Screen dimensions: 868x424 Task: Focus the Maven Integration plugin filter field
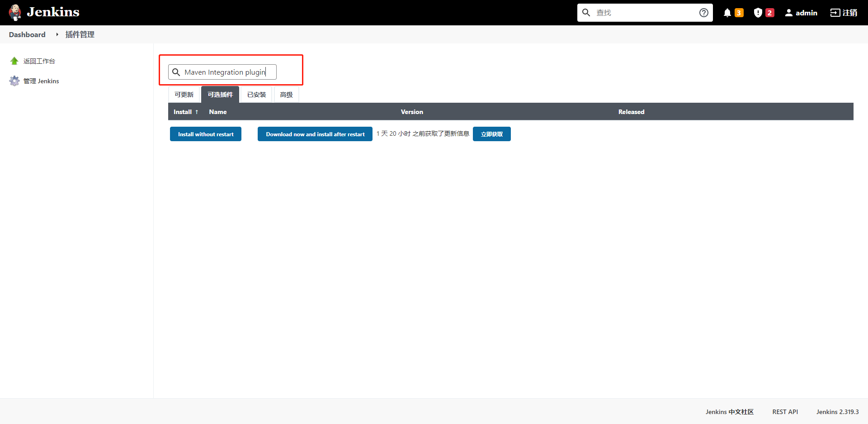click(222, 72)
